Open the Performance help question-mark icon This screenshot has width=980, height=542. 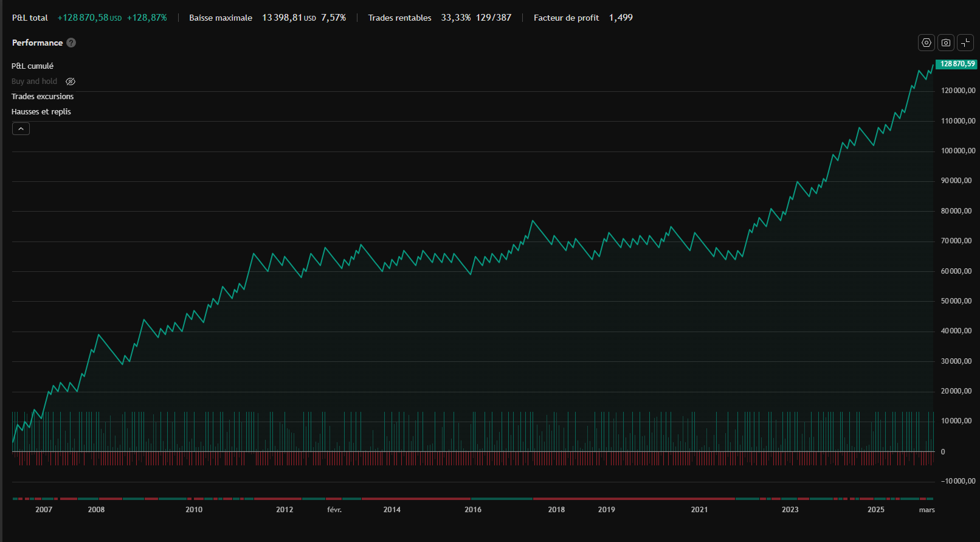coord(71,43)
